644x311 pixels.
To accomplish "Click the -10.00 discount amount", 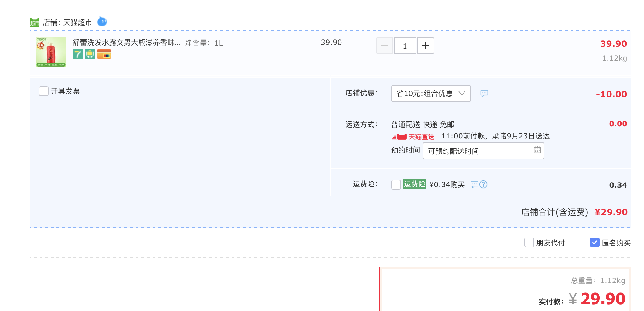I will tap(611, 94).
